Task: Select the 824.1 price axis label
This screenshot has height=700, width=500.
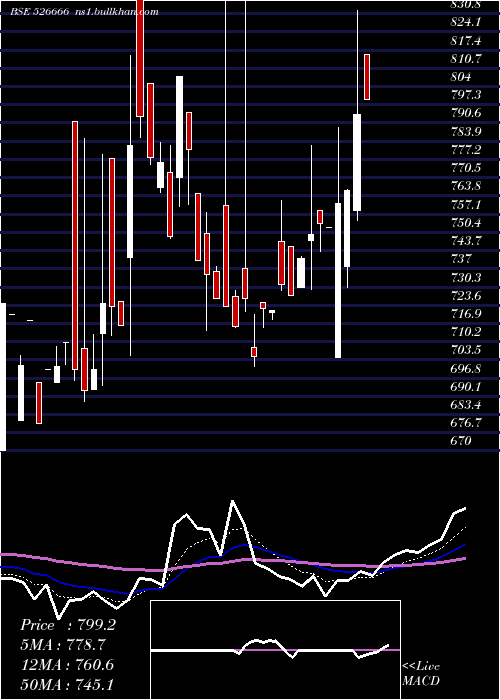Action: pyautogui.click(x=466, y=22)
